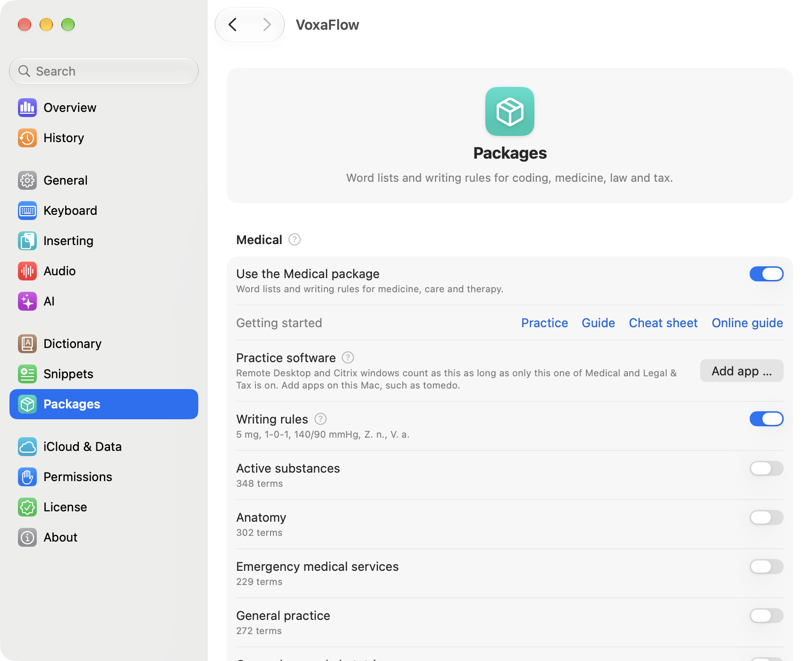Select Packages in the sidebar
Image resolution: width=812 pixels, height=661 pixels.
click(x=104, y=404)
